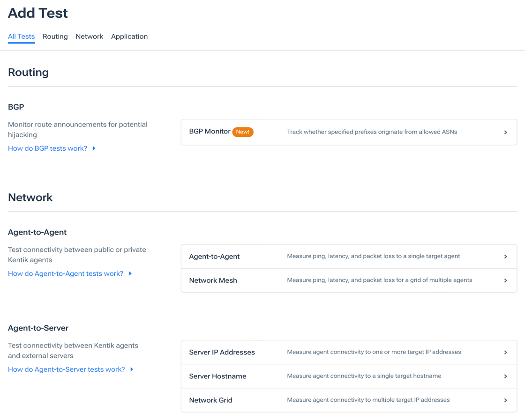Click the chevron beside Network Mesh
Viewport: 525px width, 420px height.
pos(506,280)
